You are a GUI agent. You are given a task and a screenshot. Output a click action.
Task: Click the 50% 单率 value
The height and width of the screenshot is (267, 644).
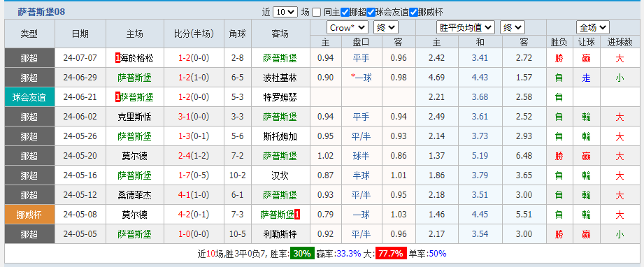click(437, 254)
